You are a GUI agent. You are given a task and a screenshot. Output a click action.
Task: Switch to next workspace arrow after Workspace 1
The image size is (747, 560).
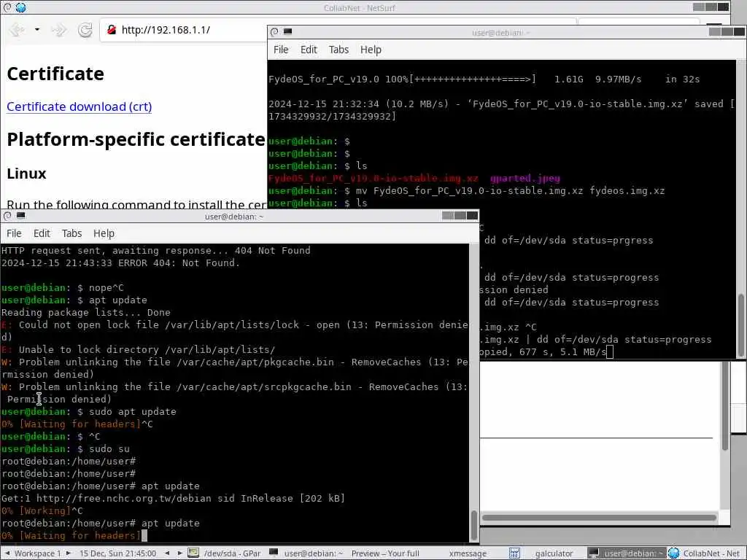(69, 553)
